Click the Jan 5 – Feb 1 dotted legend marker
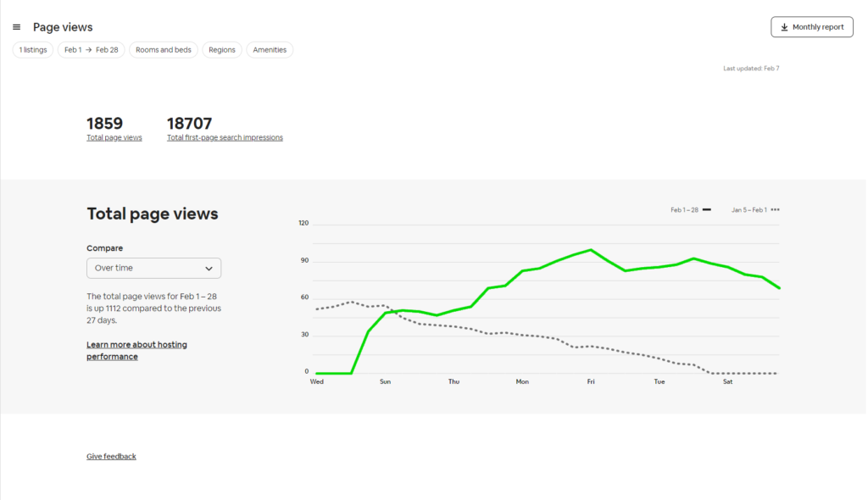This screenshot has width=868, height=500. pyautogui.click(x=775, y=209)
